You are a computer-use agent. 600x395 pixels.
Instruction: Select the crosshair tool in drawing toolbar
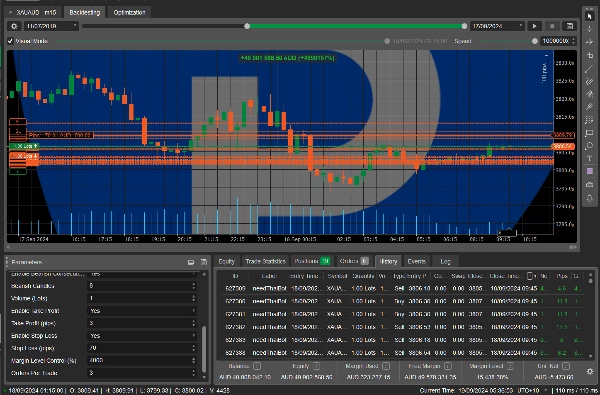pos(590,29)
